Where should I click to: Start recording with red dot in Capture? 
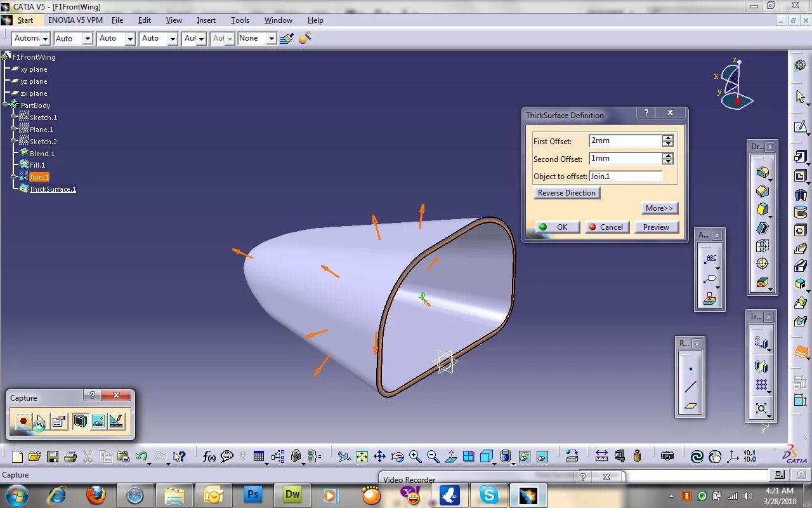(23, 421)
